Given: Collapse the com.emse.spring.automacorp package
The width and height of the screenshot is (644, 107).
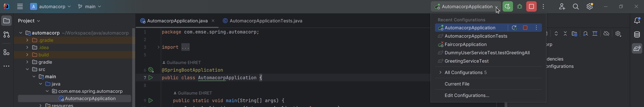Looking at the screenshot, I should pos(47,91).
